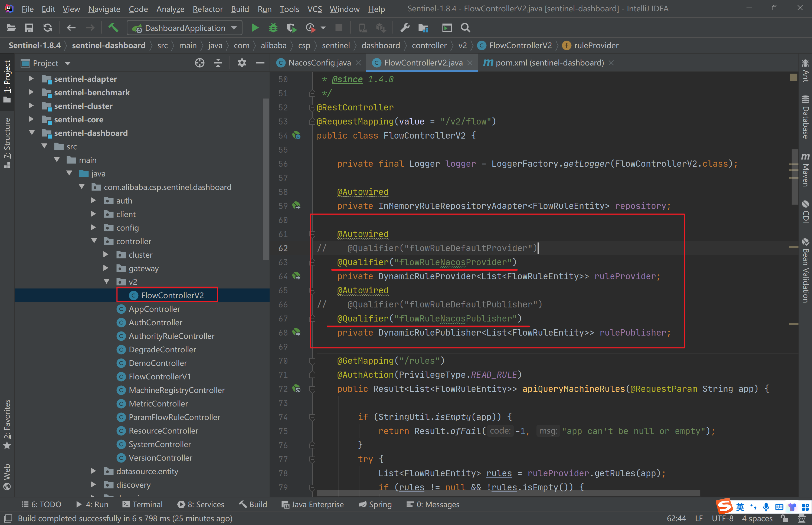
Task: Close the FlowControllerV2.java tab
Action: (x=470, y=63)
